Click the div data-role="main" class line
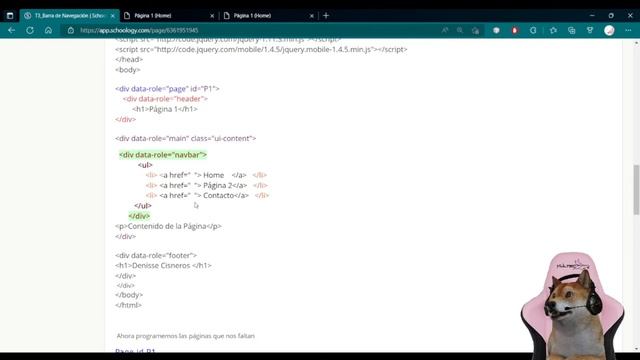This screenshot has height=360, width=640. tap(186, 138)
